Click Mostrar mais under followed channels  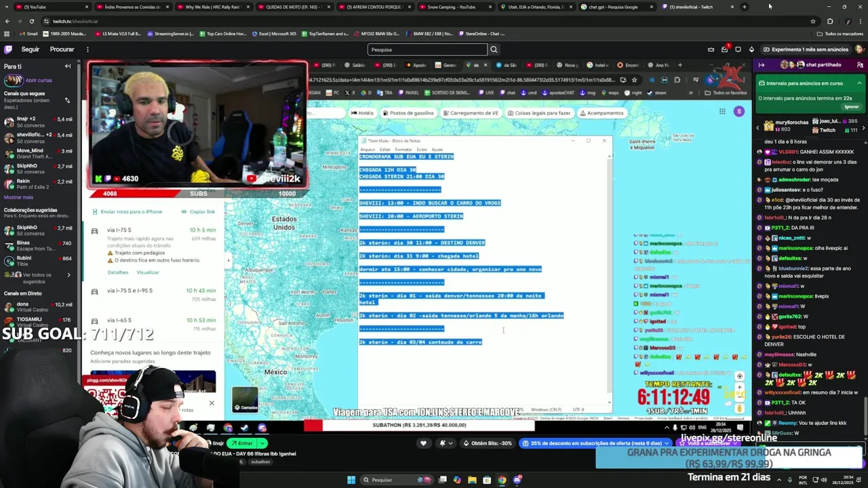[18, 197]
